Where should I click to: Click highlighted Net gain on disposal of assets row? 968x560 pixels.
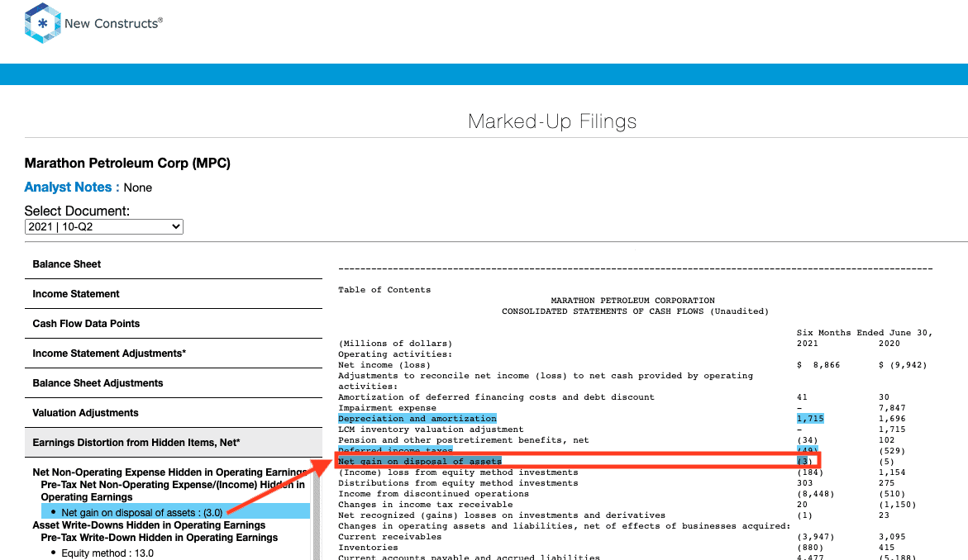578,462
